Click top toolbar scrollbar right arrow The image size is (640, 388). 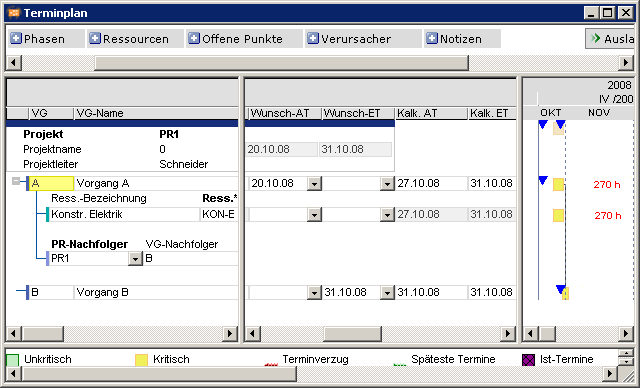(626, 63)
